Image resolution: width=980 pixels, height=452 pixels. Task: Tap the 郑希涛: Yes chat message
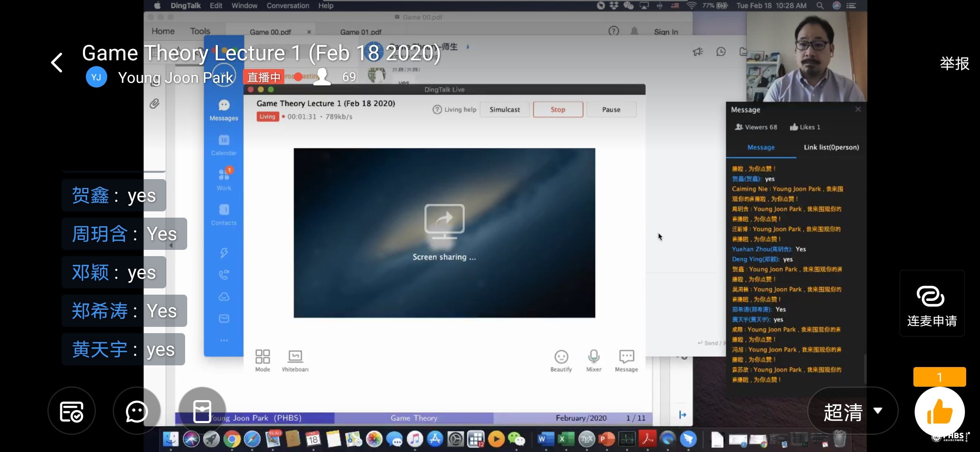point(124,311)
